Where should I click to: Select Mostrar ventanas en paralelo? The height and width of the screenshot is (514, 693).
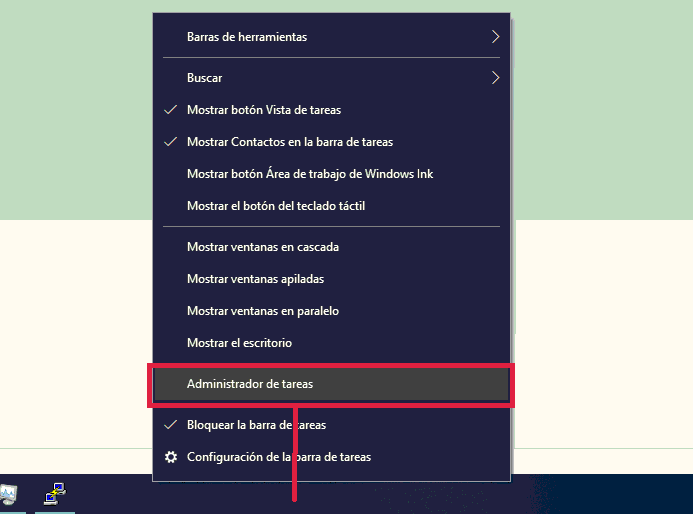tap(262, 311)
